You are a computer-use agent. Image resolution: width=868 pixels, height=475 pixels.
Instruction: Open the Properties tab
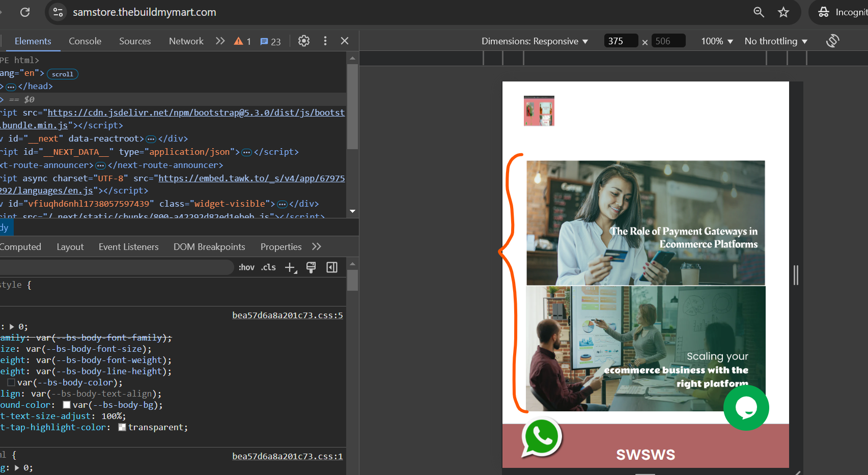[x=281, y=247]
